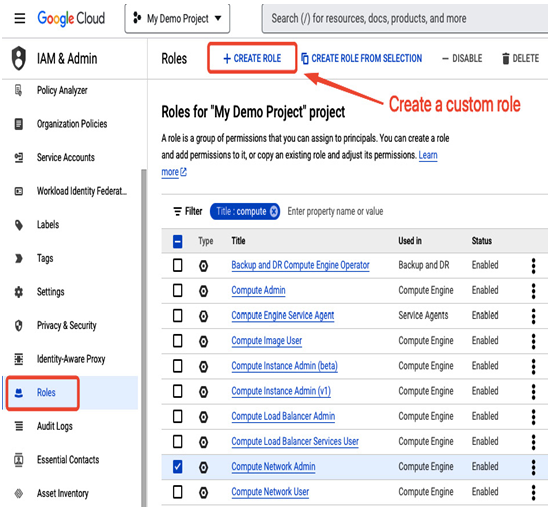The image size is (550, 512).
Task: Click the Roles person icon
Action: point(19,393)
